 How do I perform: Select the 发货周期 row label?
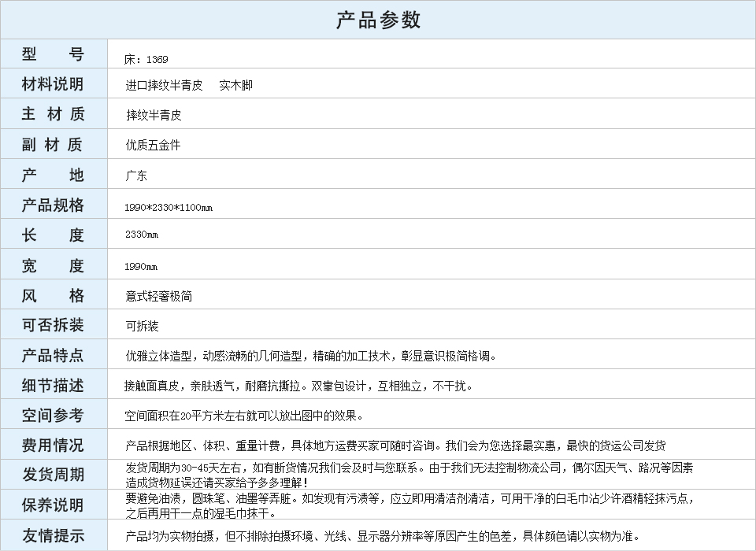[53, 475]
